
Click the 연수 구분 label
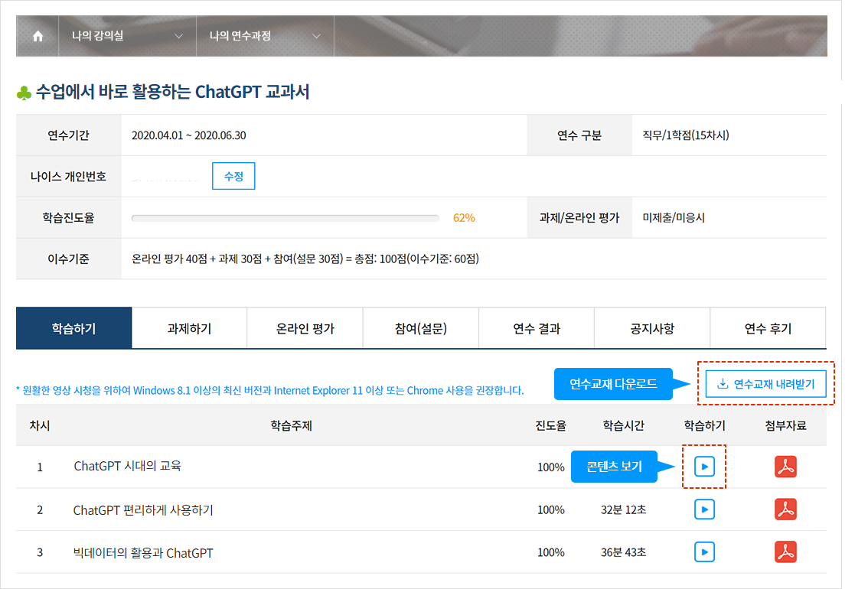coord(579,135)
